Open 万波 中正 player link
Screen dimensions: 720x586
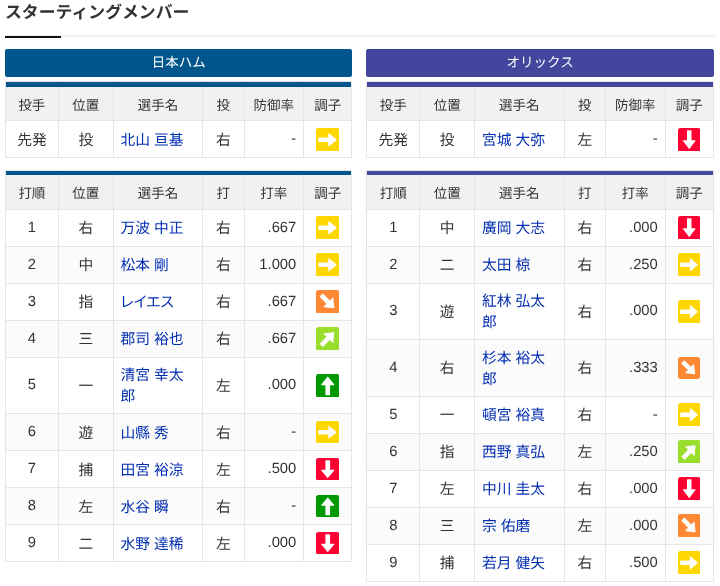click(x=152, y=228)
